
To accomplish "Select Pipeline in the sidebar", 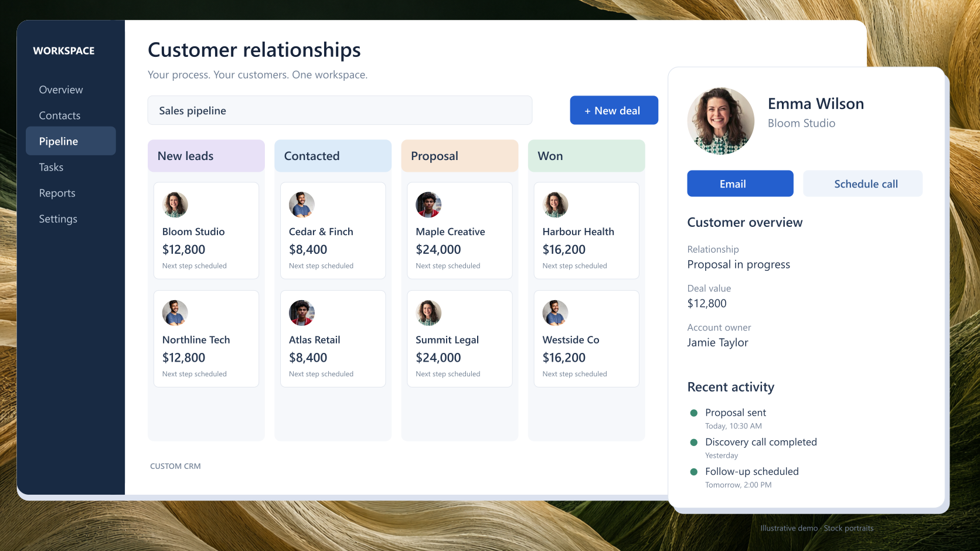I will click(x=71, y=141).
